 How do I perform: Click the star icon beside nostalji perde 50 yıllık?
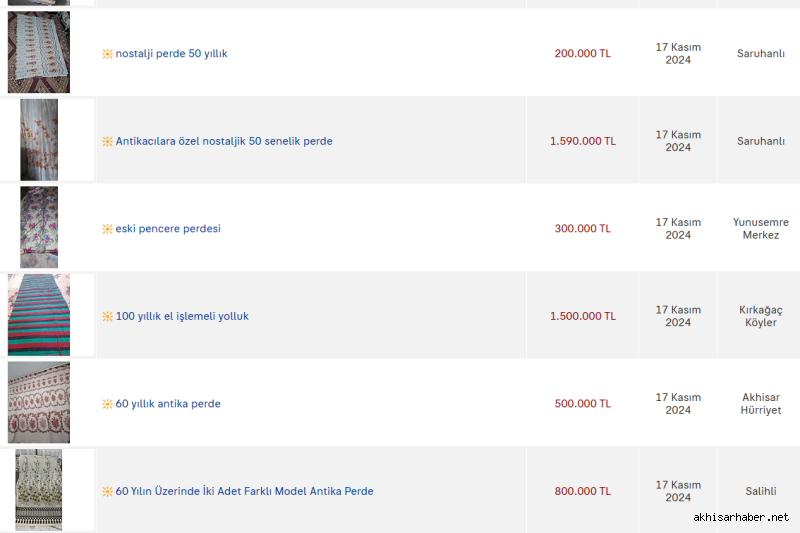(x=107, y=54)
